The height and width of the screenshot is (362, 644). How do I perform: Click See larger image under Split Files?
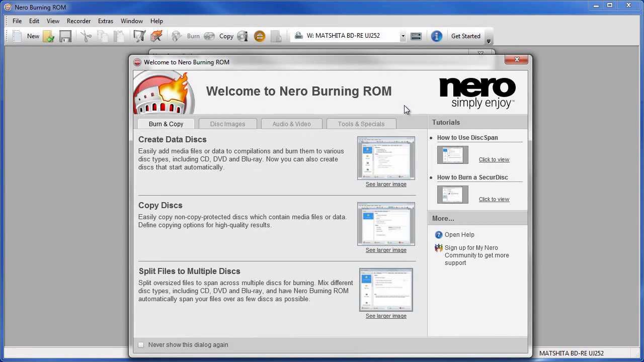click(x=386, y=316)
